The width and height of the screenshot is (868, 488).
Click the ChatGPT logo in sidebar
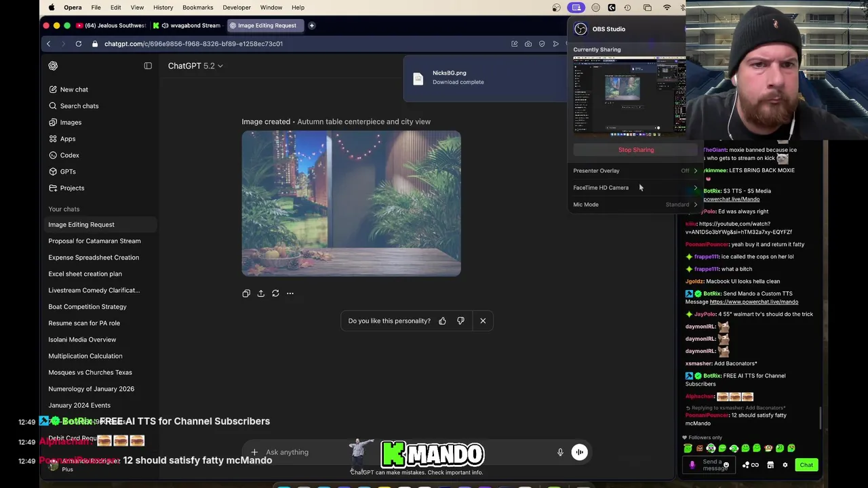click(x=53, y=66)
